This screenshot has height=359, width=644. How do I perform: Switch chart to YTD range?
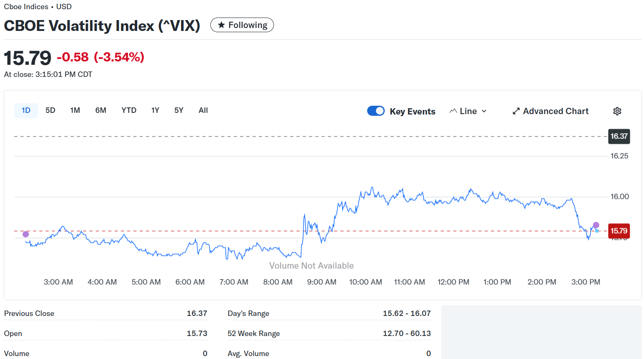click(x=129, y=110)
